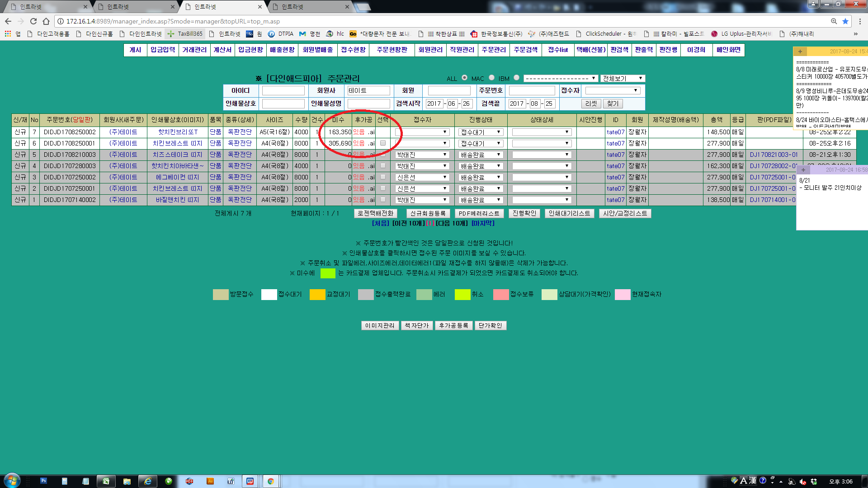
Task: Click the browser reload icon
Action: [33, 21]
